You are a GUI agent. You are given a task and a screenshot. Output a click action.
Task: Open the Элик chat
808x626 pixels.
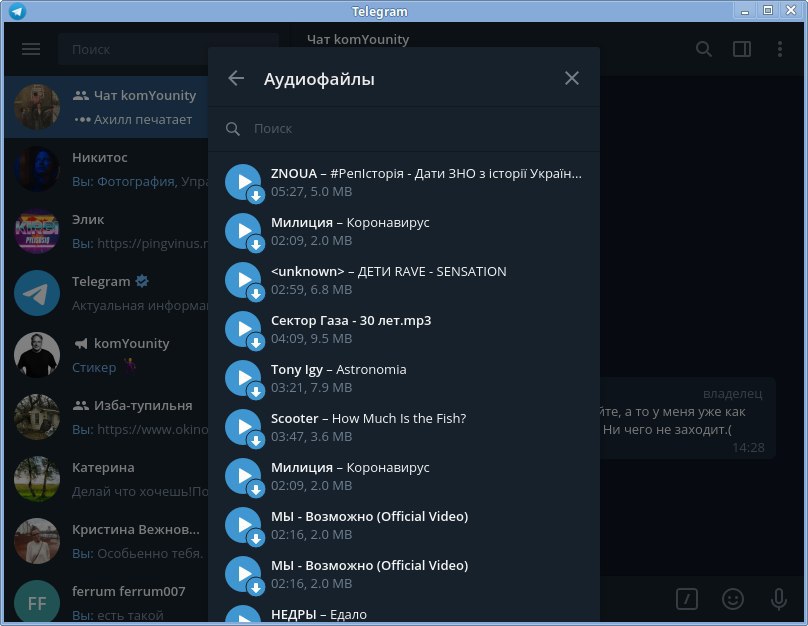coord(106,231)
